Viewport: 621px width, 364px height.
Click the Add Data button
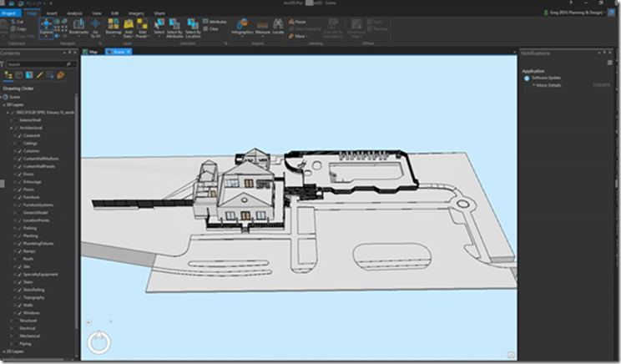tap(129, 28)
